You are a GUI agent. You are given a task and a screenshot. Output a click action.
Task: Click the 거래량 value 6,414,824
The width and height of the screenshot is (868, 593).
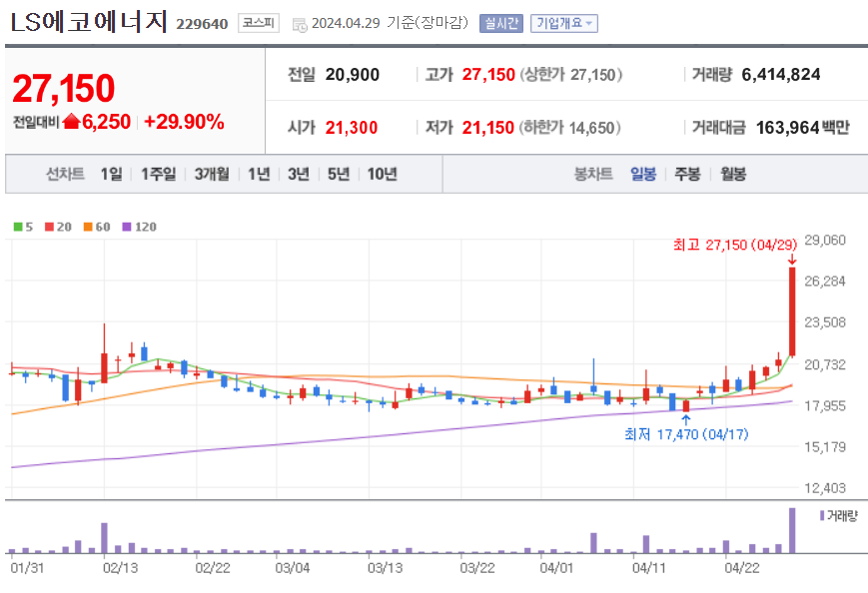coord(781,75)
